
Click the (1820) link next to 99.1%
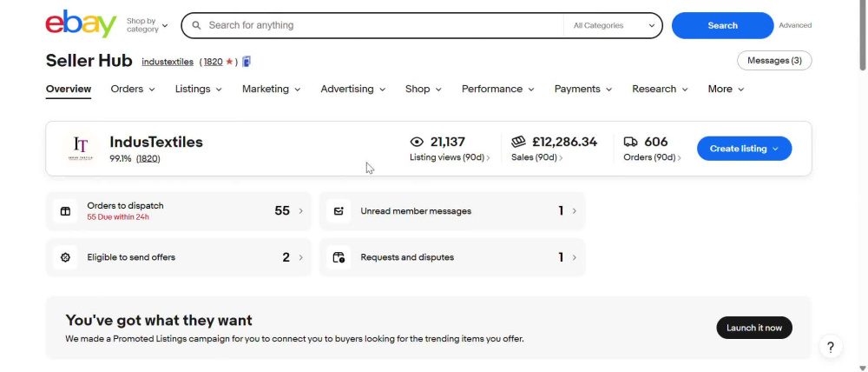(x=148, y=158)
